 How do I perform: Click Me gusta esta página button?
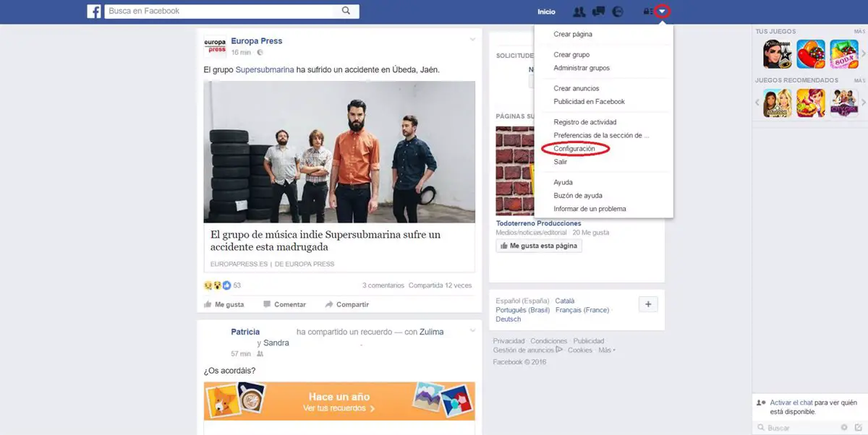coord(539,246)
